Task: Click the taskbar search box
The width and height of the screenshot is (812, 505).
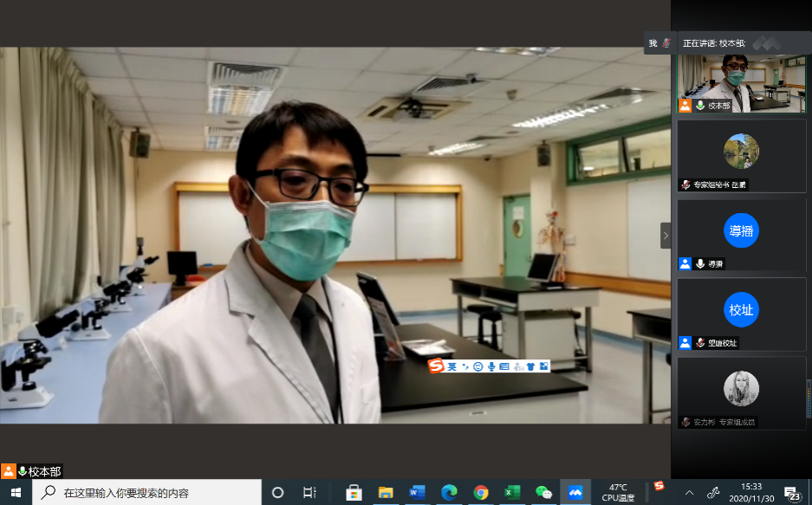Action: tap(147, 492)
